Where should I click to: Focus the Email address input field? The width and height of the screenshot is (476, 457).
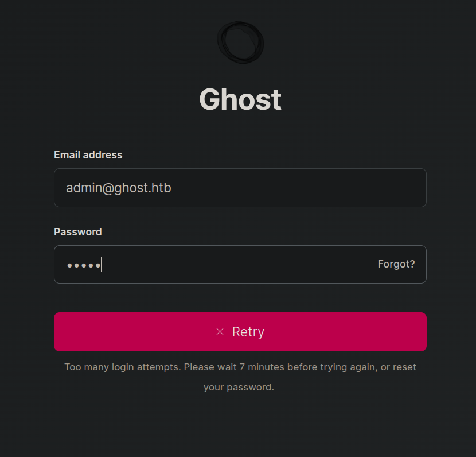[240, 188]
